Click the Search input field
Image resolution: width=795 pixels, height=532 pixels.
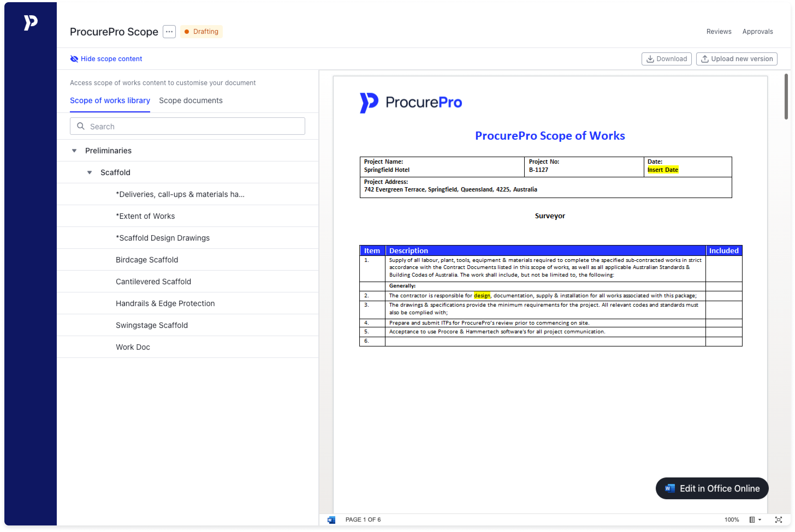click(x=188, y=126)
